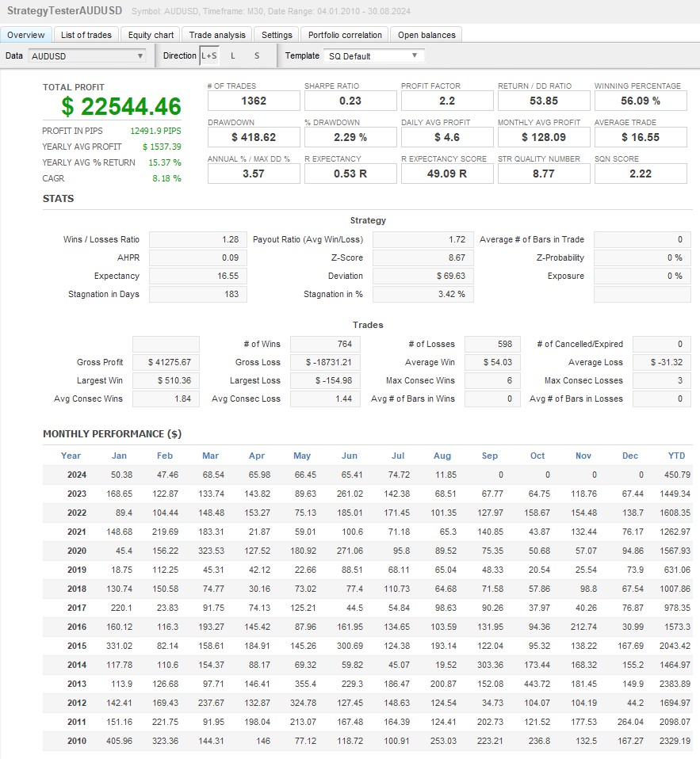The image size is (700, 759).
Task: Click Stagnation in Days field 183
Action: (x=198, y=294)
